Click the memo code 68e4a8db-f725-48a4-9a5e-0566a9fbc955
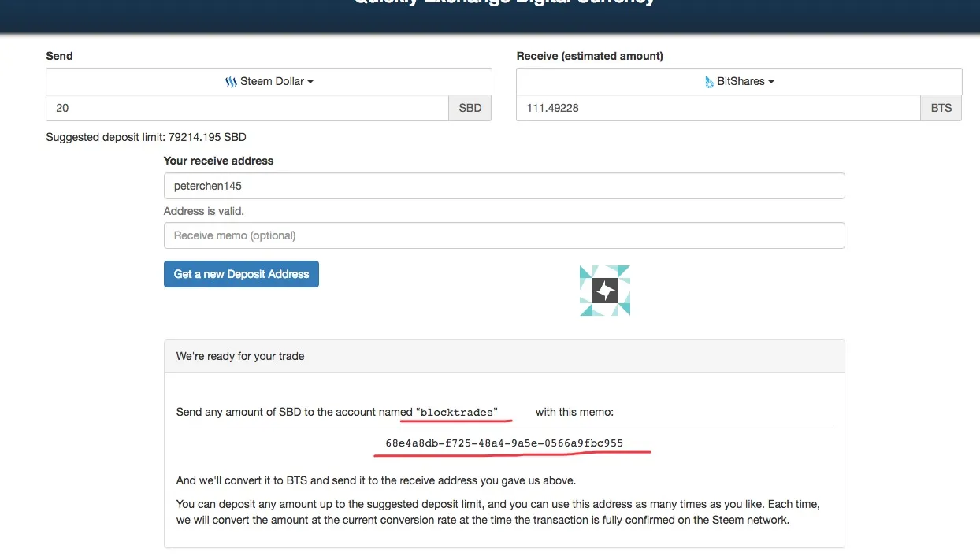 tap(504, 443)
